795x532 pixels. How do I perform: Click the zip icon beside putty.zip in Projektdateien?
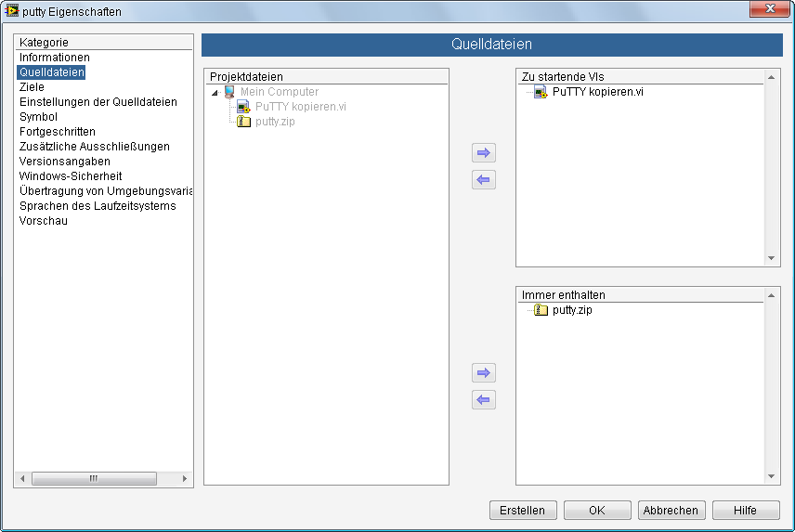[x=244, y=122]
